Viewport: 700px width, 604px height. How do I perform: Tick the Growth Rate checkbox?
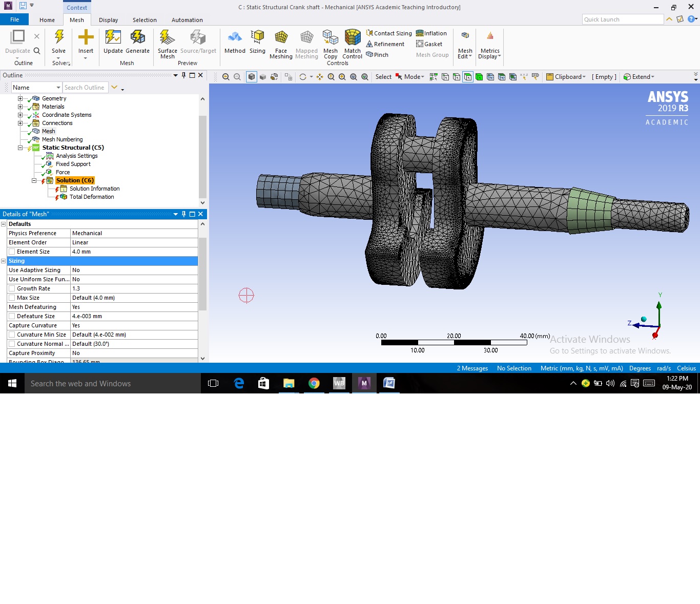point(12,288)
